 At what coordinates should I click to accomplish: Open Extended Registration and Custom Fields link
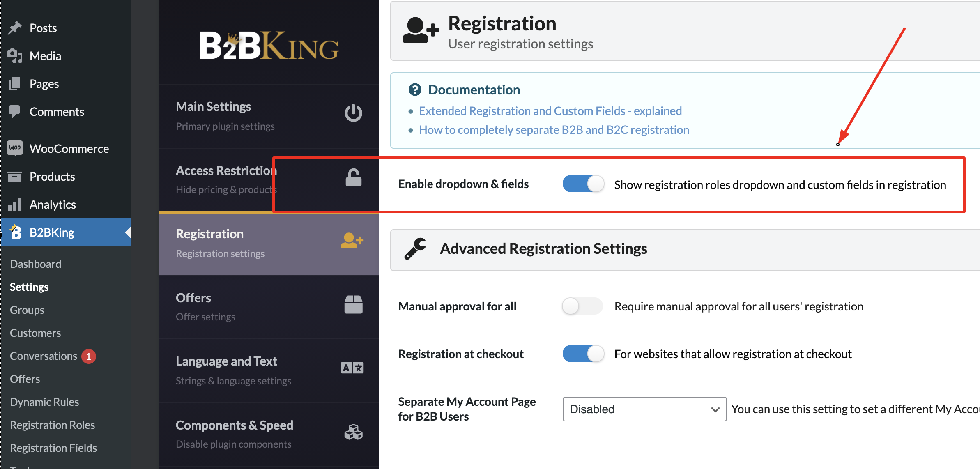click(550, 111)
